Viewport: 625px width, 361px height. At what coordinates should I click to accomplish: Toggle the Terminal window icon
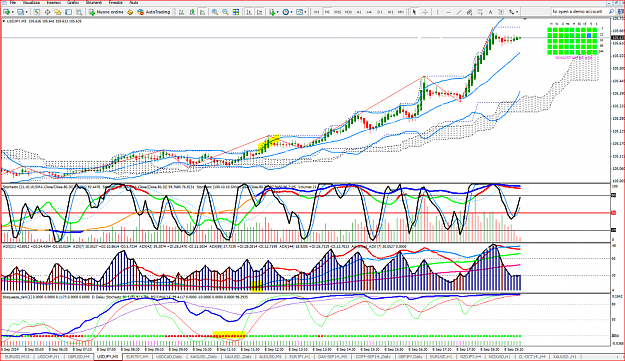point(69,12)
